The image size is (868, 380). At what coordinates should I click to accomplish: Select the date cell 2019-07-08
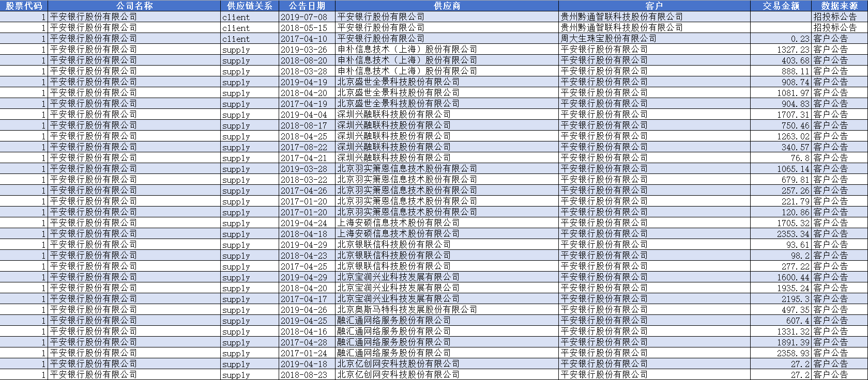304,17
